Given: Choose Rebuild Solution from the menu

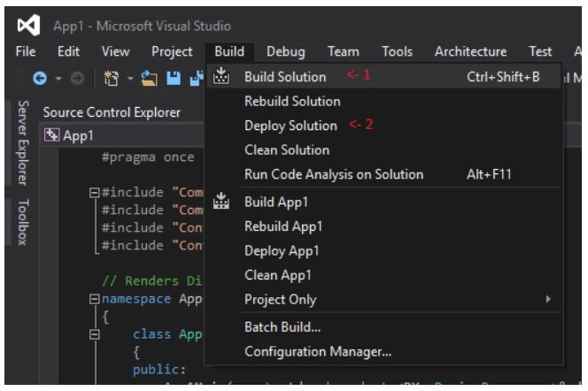Looking at the screenshot, I should point(383,101).
